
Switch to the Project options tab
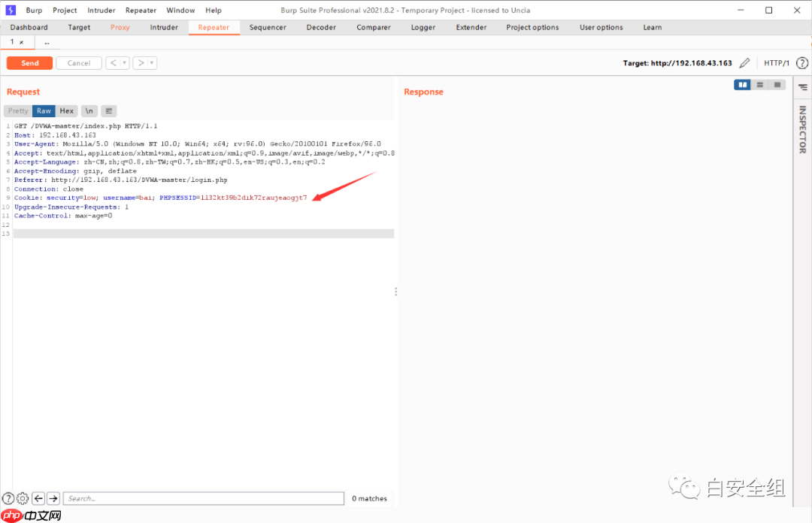[x=533, y=28]
